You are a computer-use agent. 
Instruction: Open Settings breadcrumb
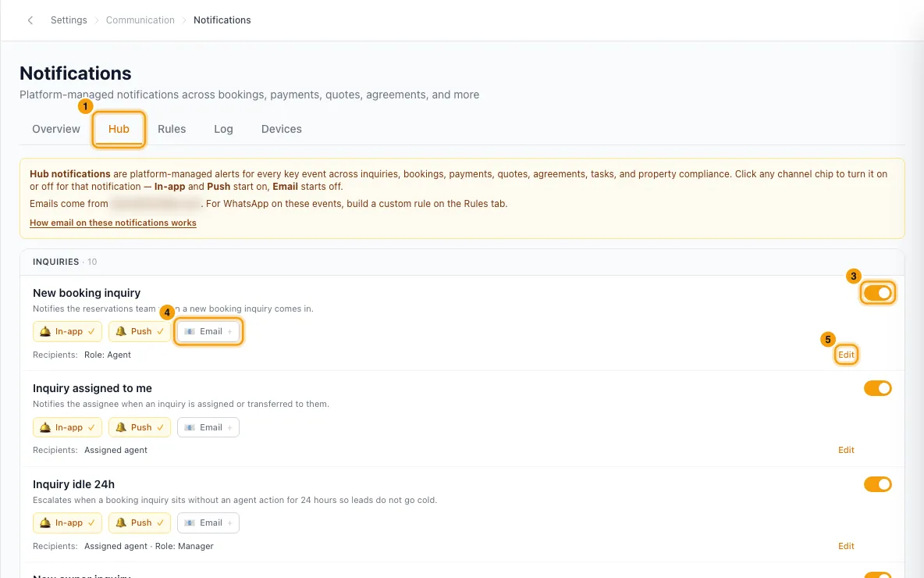point(69,20)
